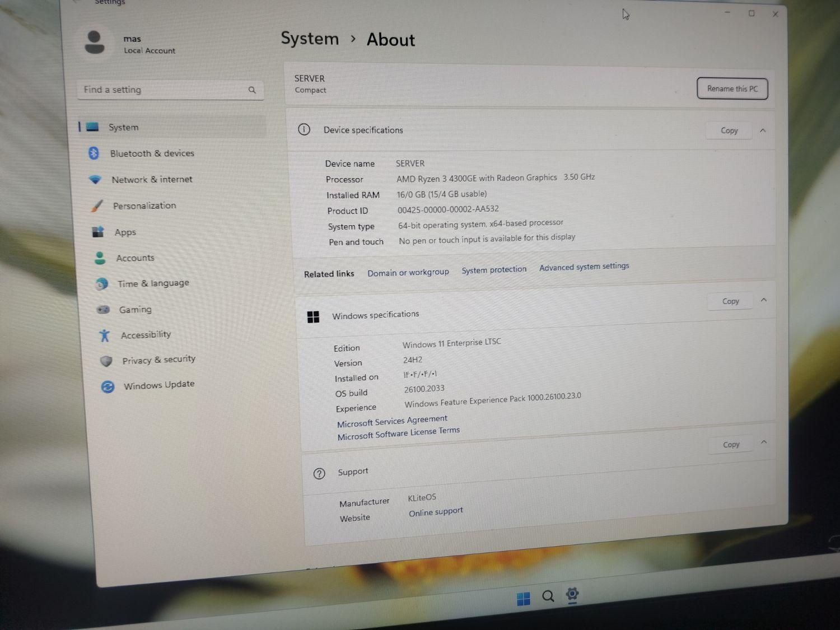Collapse the Device specifications section
This screenshot has width=840, height=630.
[x=763, y=130]
